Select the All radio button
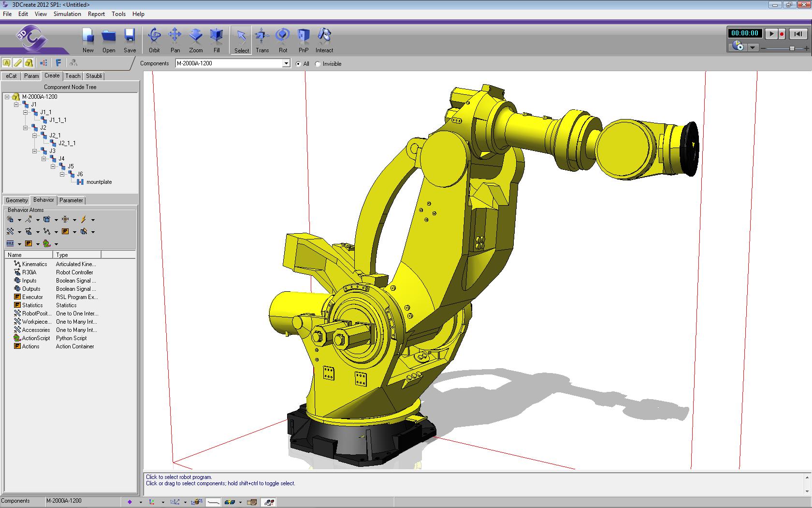 (x=298, y=64)
